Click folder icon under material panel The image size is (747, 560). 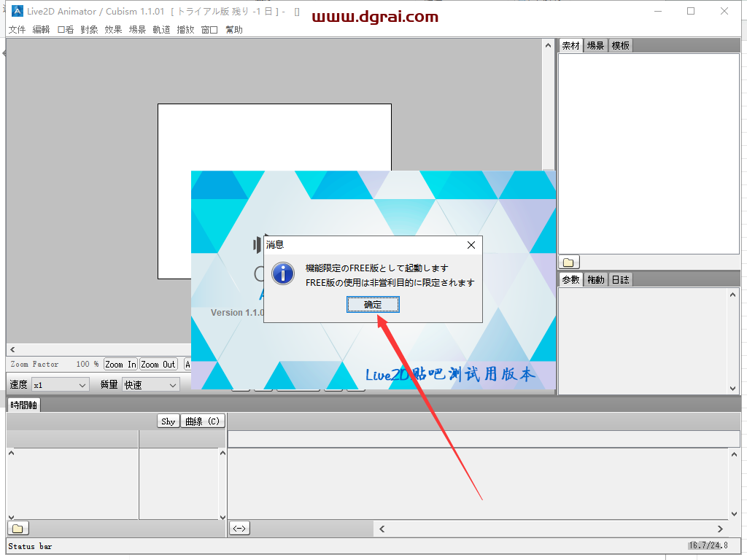(569, 262)
